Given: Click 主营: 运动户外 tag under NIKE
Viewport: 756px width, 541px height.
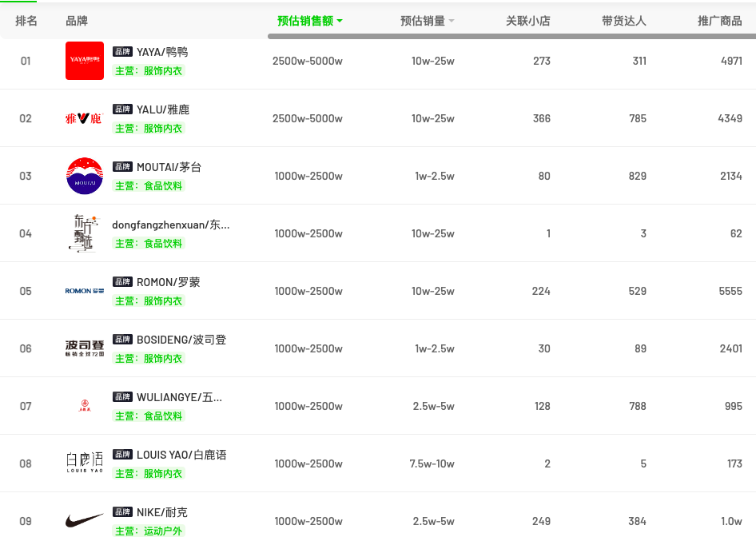Looking at the screenshot, I should point(149,531).
